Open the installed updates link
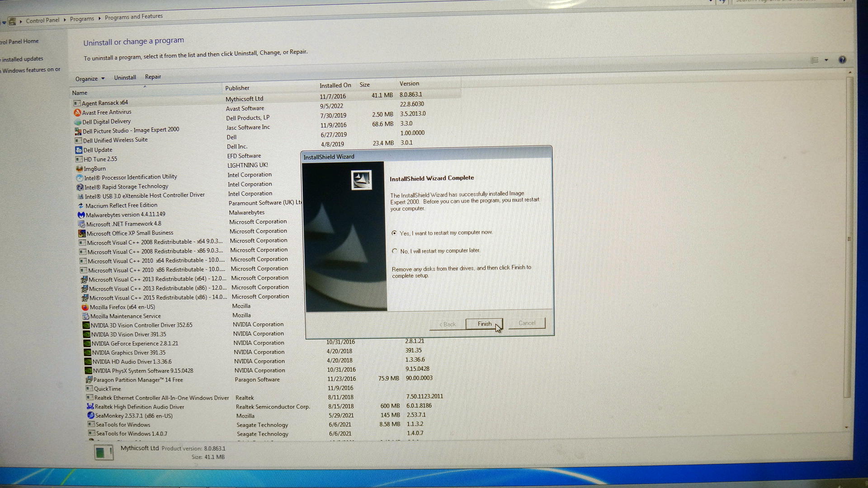 [x=22, y=59]
